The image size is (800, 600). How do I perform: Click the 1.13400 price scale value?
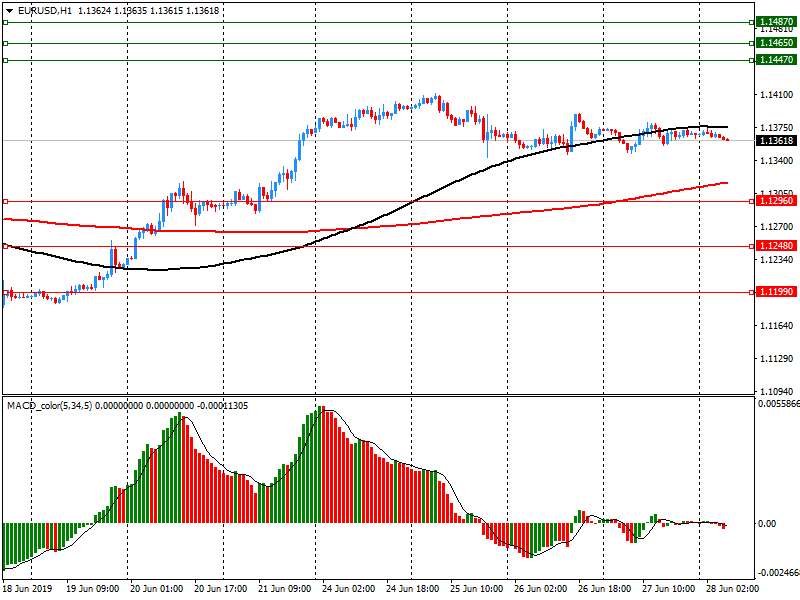777,161
